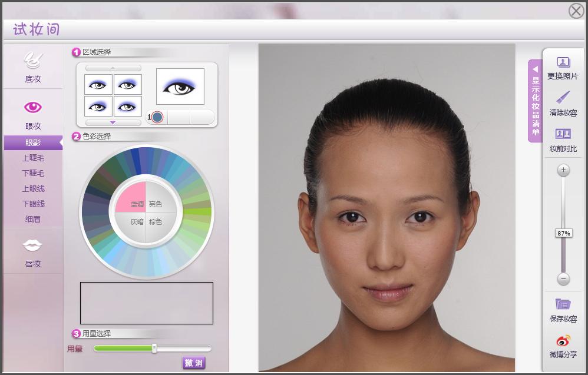Click the large eyeshadow preview image
The image size is (588, 375).
tap(180, 87)
